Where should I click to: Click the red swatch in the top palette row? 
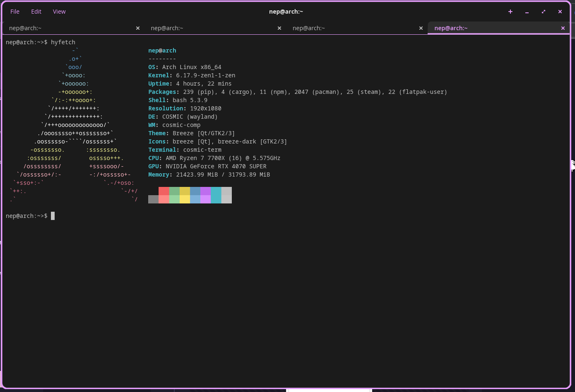164,191
